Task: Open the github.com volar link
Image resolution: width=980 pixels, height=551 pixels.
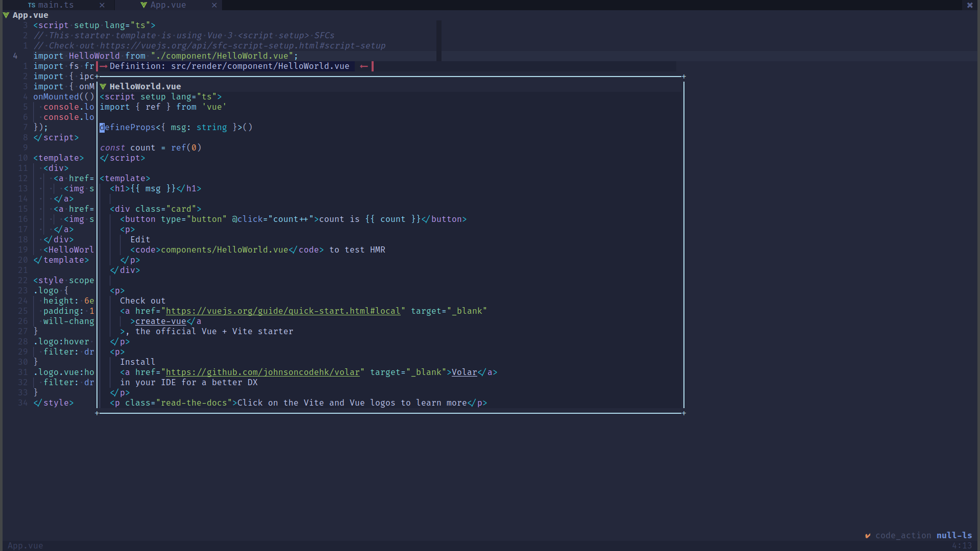Action: (263, 372)
